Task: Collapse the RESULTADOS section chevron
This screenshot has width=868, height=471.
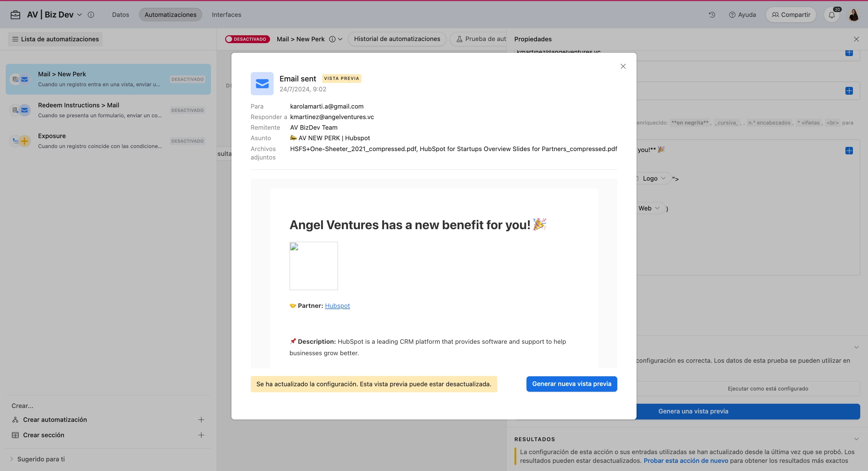Action: [856, 439]
